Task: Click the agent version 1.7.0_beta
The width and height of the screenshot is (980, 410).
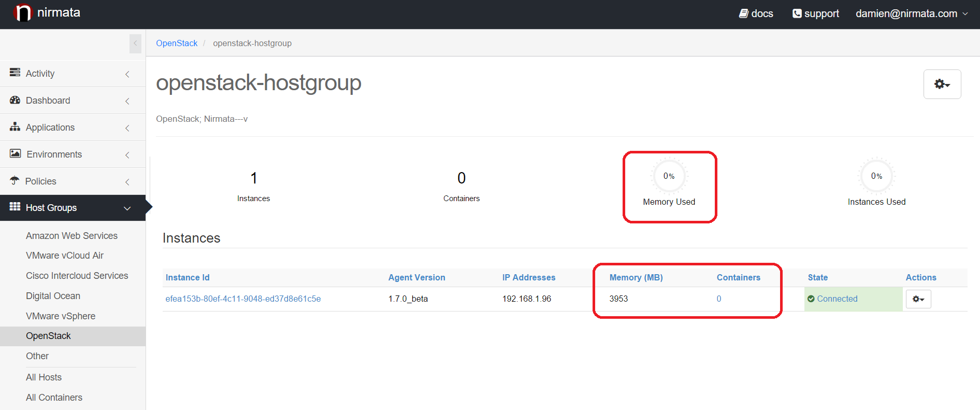Action: click(408, 299)
